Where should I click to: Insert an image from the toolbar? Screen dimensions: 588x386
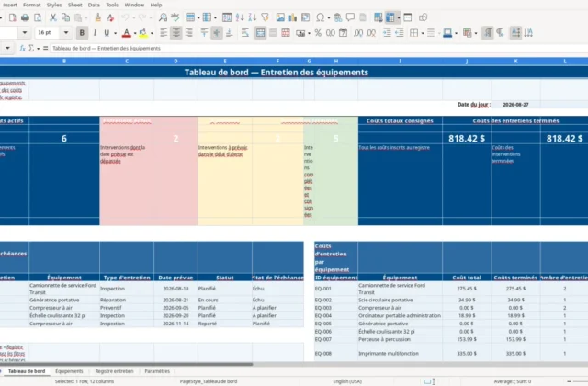point(280,17)
